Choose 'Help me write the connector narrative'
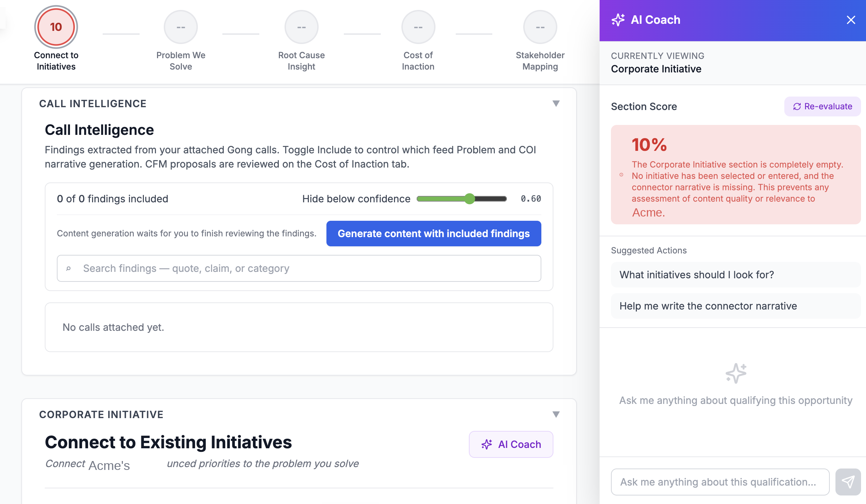Image resolution: width=866 pixels, height=504 pixels. pos(736,306)
